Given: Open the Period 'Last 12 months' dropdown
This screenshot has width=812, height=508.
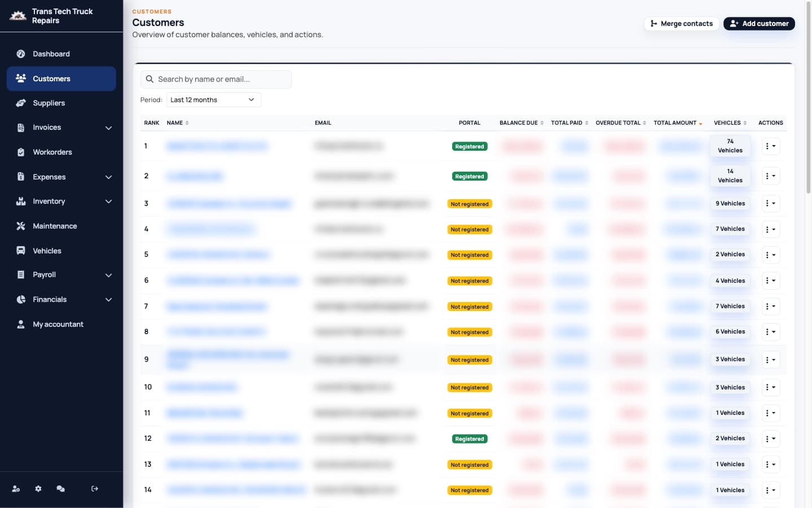Looking at the screenshot, I should (213, 100).
